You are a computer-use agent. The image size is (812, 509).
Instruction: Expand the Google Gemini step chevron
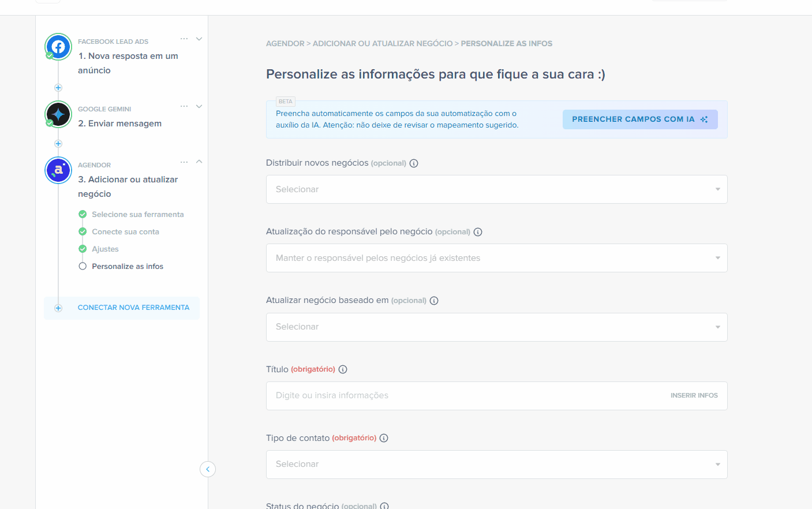[x=199, y=107]
